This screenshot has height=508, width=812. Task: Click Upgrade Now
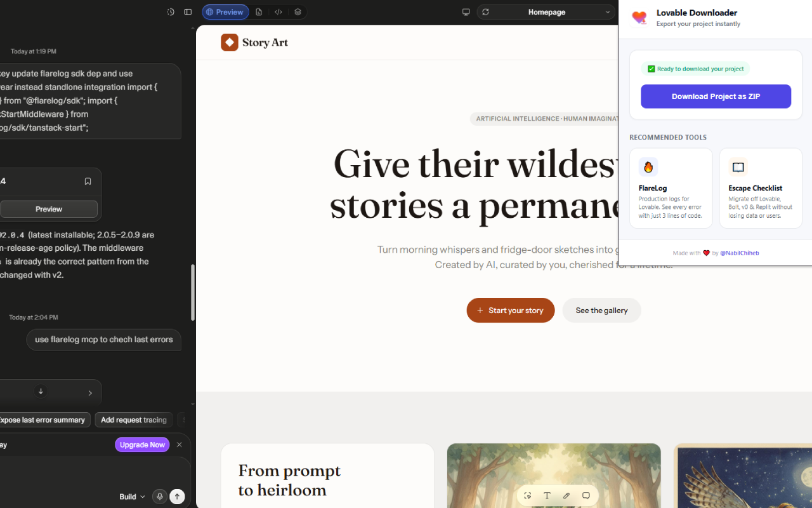pos(142,444)
